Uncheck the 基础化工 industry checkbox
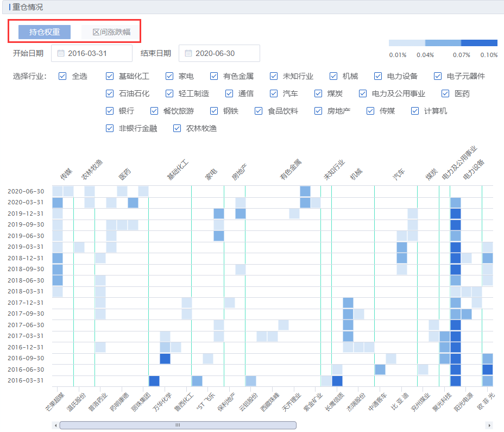 point(110,76)
